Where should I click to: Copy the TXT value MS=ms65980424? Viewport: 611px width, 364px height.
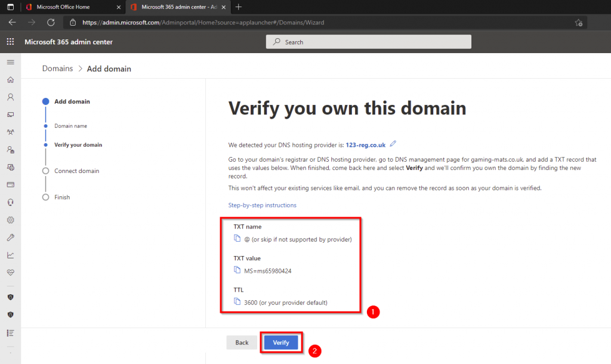(x=237, y=270)
